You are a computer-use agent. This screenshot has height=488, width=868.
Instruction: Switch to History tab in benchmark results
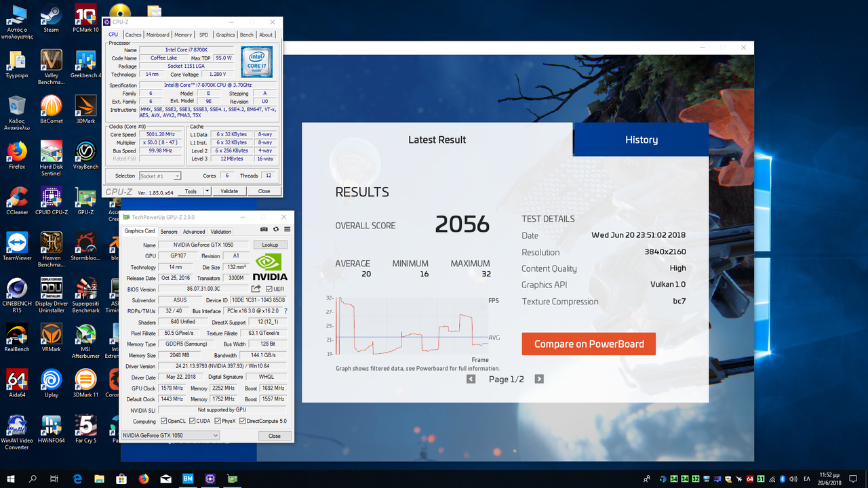pyautogui.click(x=642, y=140)
